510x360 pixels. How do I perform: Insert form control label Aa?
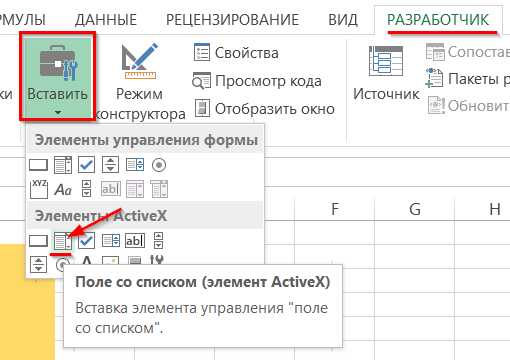click(63, 189)
